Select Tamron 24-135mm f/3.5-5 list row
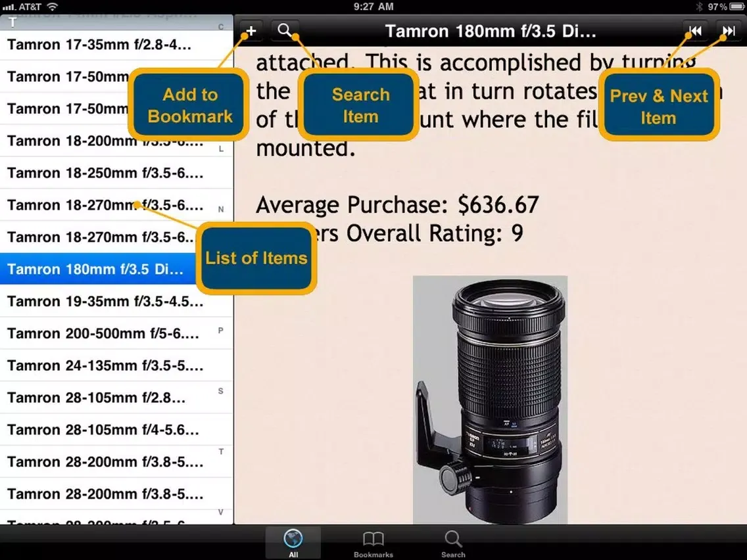 [x=117, y=365]
